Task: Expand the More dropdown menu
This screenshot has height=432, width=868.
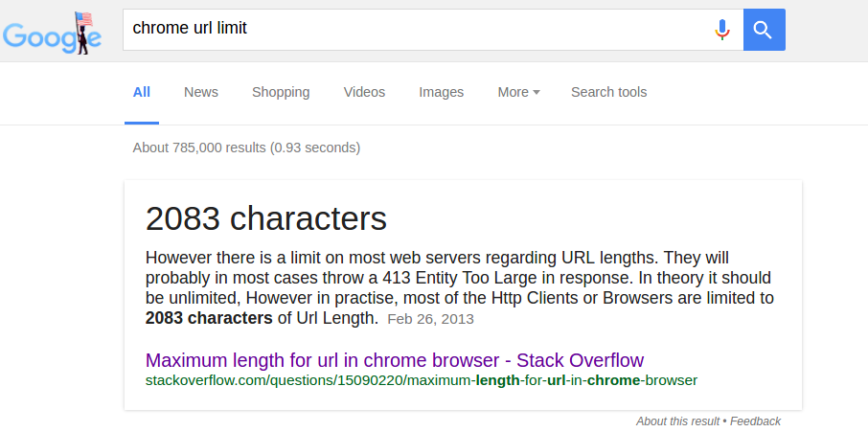Action: tap(518, 92)
